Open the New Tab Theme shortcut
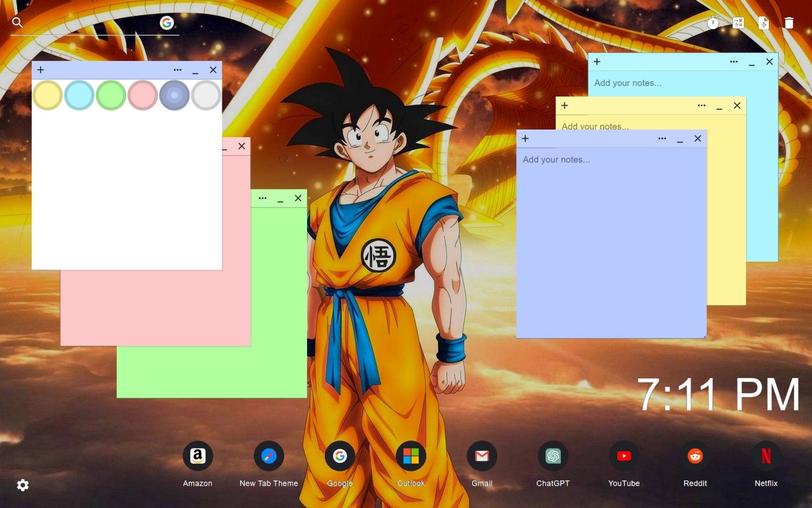Screen dimensions: 812x508 point(269,456)
